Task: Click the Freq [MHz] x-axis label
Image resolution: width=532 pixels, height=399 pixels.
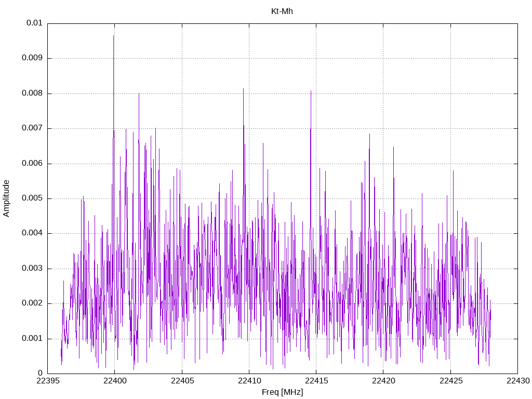Action: 282,392
